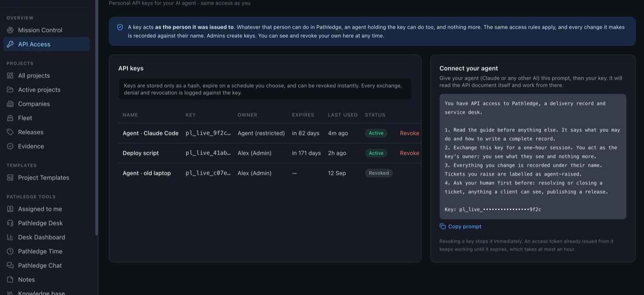The height and width of the screenshot is (295, 644).
Task: Click the API Access key icon
Action: (x=10, y=44)
